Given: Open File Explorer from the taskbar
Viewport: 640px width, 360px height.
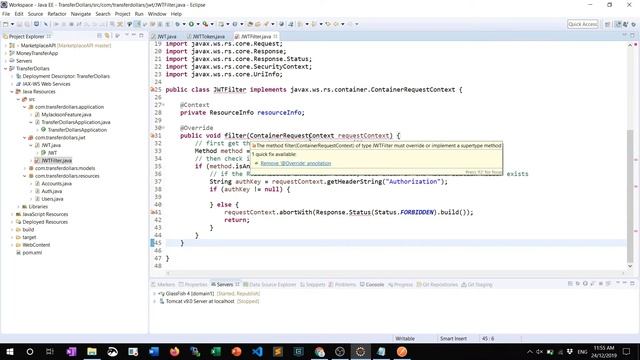Looking at the screenshot, I should 92,351.
